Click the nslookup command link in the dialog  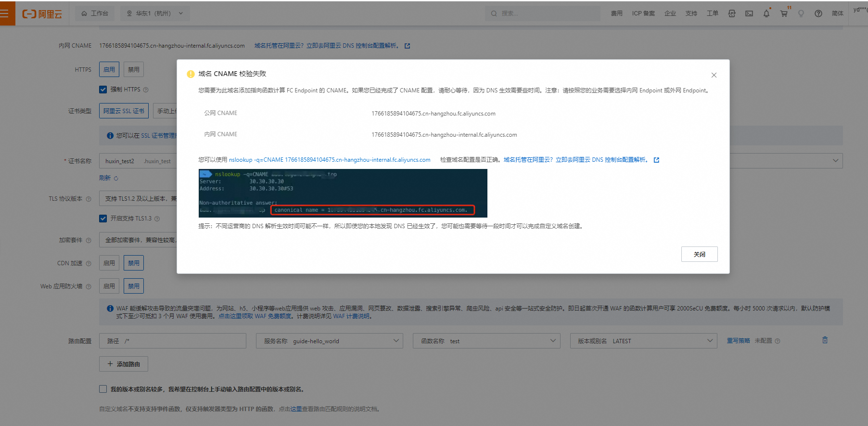point(330,160)
